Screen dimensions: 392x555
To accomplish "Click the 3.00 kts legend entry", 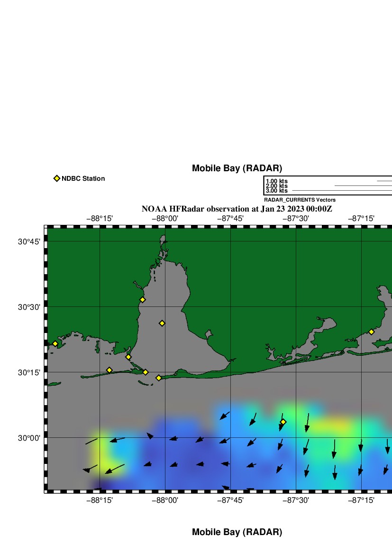I will pos(277,191).
